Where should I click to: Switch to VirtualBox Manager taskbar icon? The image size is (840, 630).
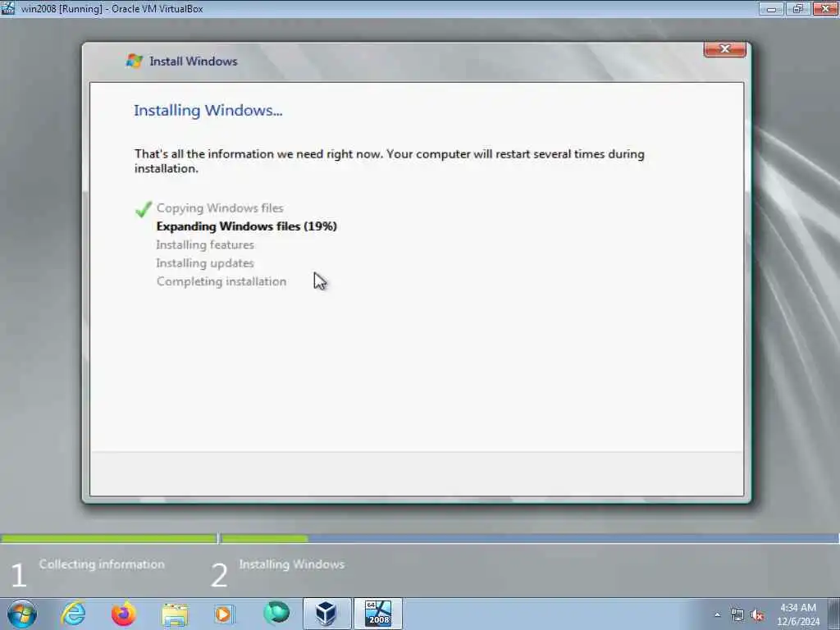326,614
